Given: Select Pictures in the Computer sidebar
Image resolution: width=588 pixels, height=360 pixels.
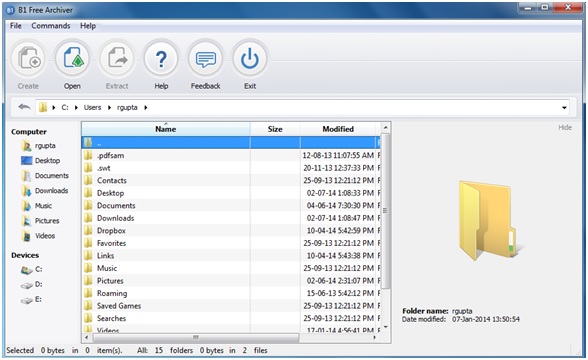Looking at the screenshot, I should point(47,220).
